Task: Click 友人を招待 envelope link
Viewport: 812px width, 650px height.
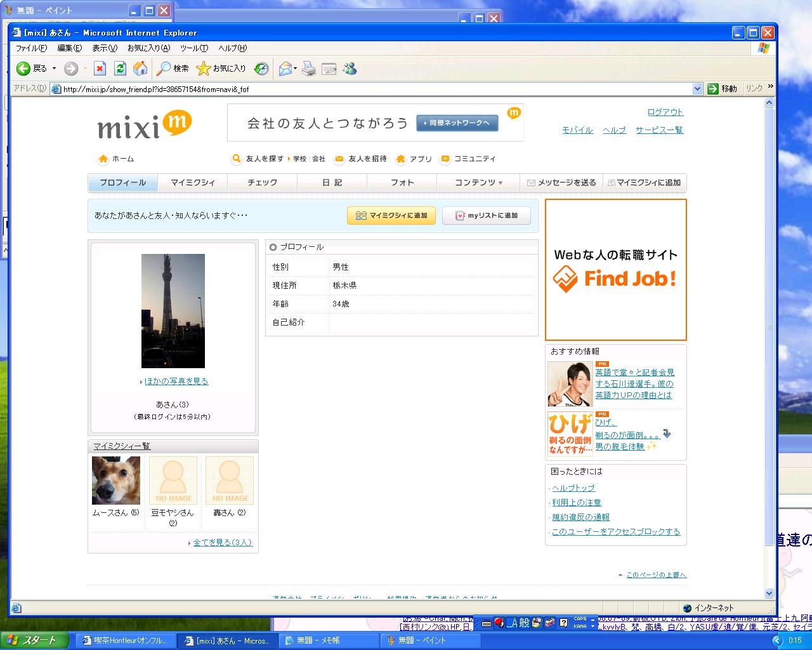Action: [360, 159]
